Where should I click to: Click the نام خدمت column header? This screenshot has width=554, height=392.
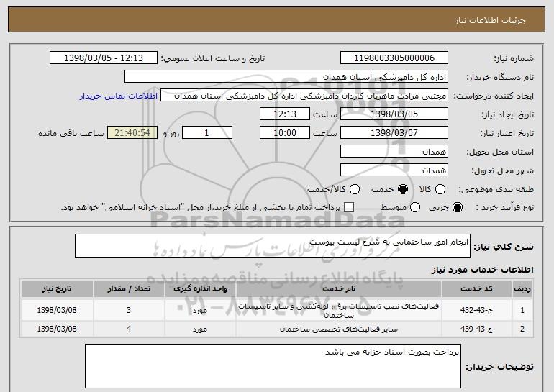[338, 289]
